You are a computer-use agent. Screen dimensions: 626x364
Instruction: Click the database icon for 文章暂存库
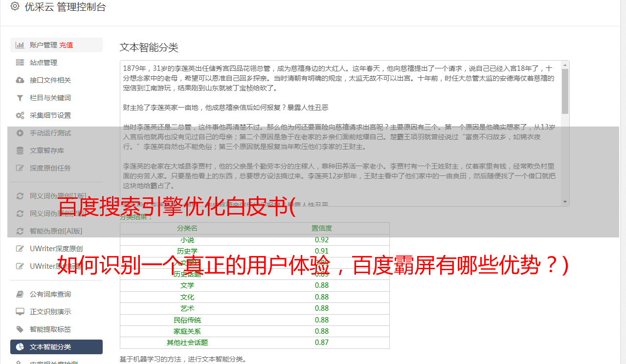pyautogui.click(x=20, y=150)
